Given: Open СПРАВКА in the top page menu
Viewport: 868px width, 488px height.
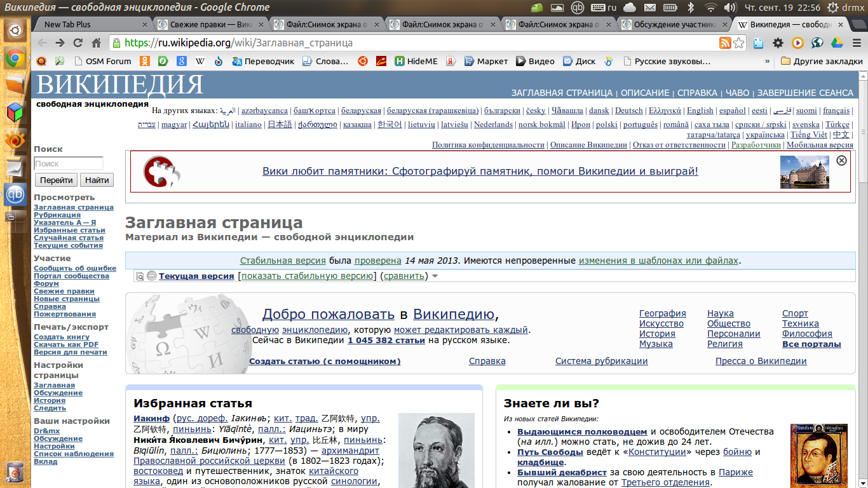Looking at the screenshot, I should point(697,93).
